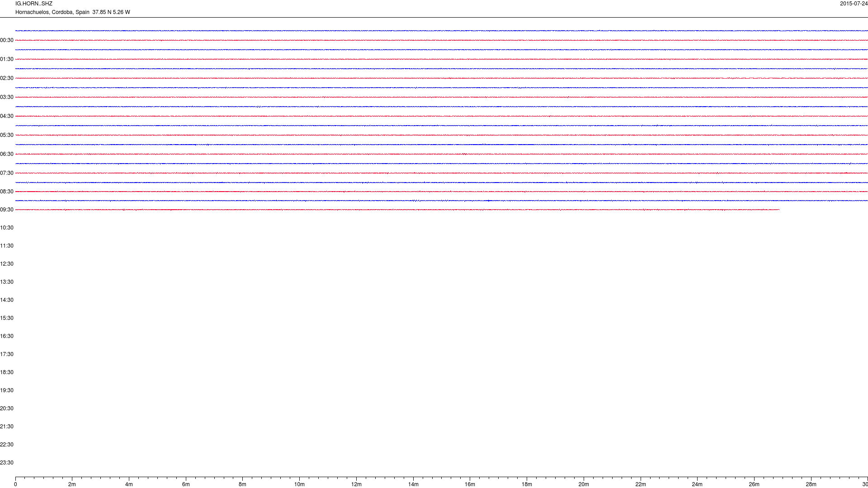Click the 28m axis tick label
The width and height of the screenshot is (868, 488).
click(x=811, y=484)
